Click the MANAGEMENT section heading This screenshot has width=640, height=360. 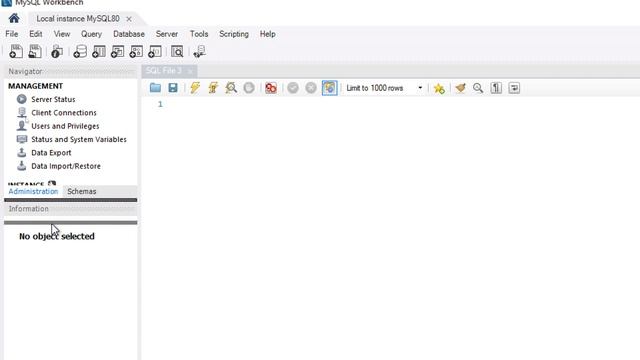pos(36,86)
